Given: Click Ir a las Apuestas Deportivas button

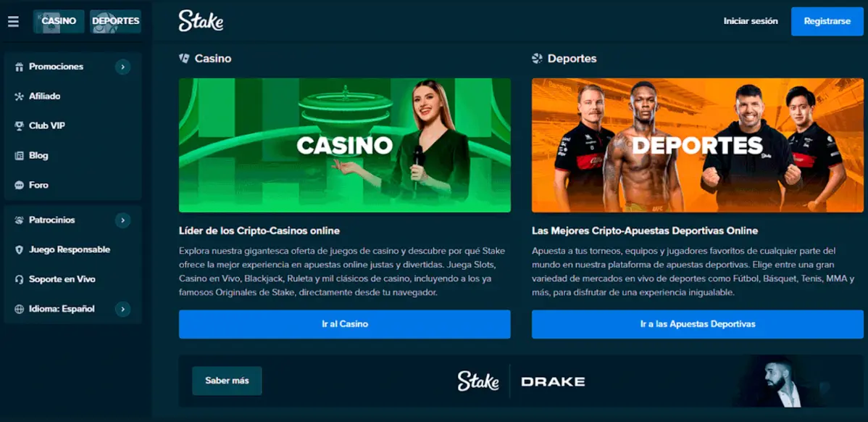Looking at the screenshot, I should tap(698, 324).
